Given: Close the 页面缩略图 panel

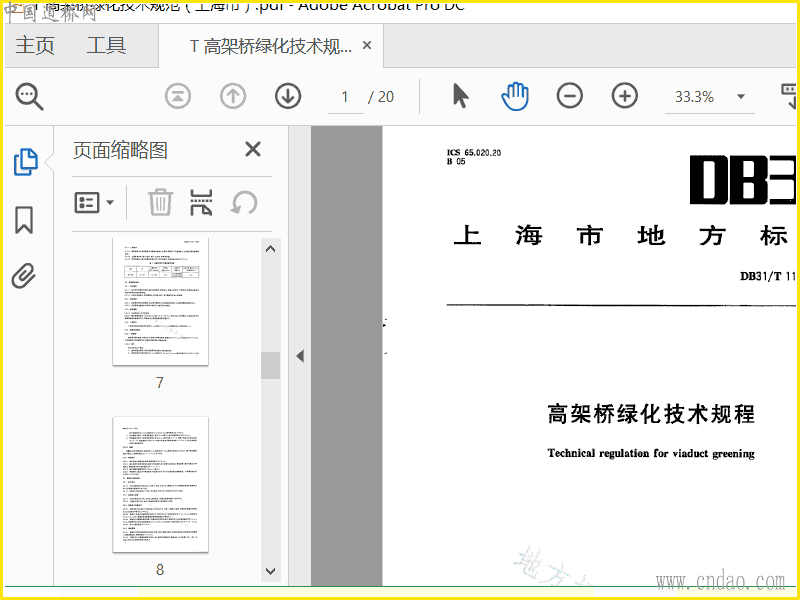Looking at the screenshot, I should pos(253,149).
